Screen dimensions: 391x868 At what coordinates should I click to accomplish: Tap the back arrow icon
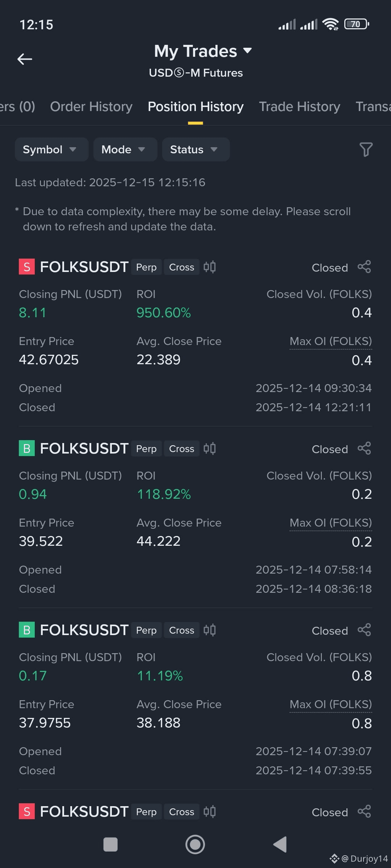click(25, 59)
